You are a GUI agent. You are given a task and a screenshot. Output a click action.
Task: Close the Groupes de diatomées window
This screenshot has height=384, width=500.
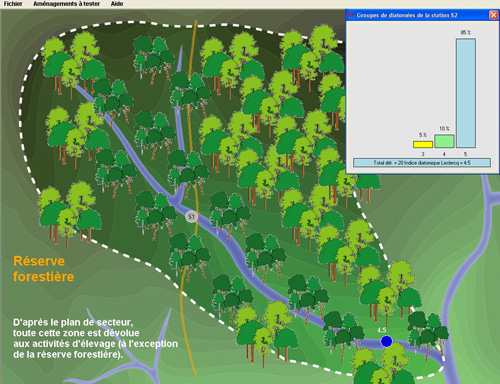click(493, 15)
